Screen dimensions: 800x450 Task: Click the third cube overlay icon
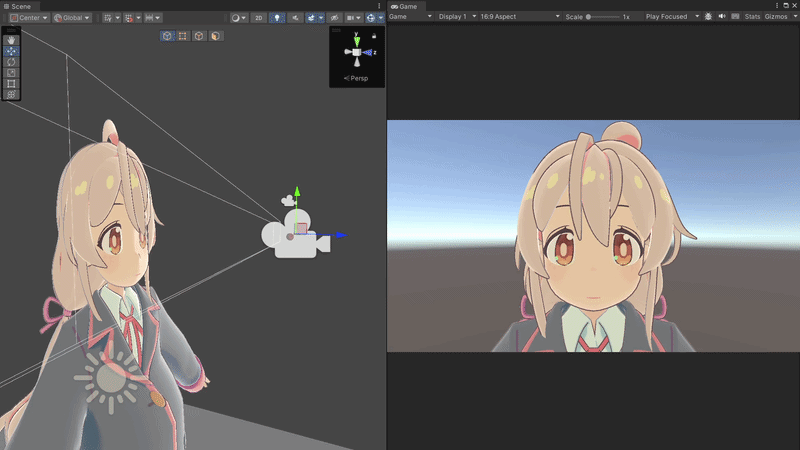coord(199,36)
